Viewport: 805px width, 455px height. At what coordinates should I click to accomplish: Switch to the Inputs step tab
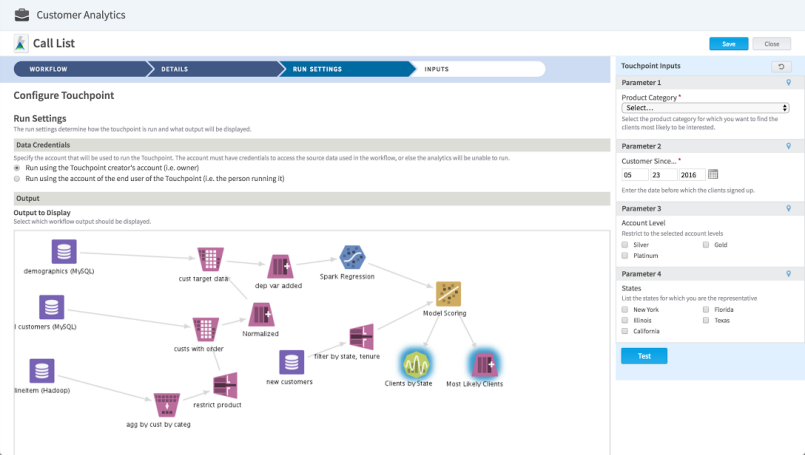(x=437, y=69)
